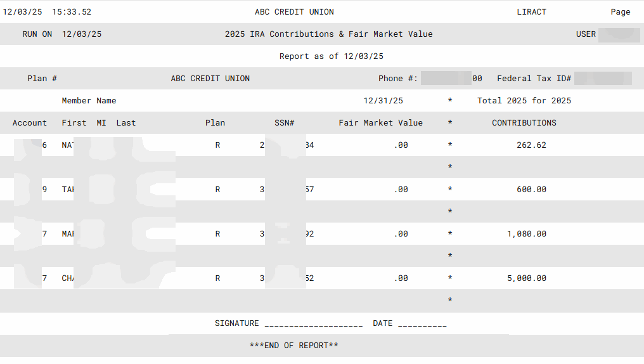Click the 'Phone #:' label
Image resolution: width=644 pixels, height=364 pixels.
[x=398, y=79]
